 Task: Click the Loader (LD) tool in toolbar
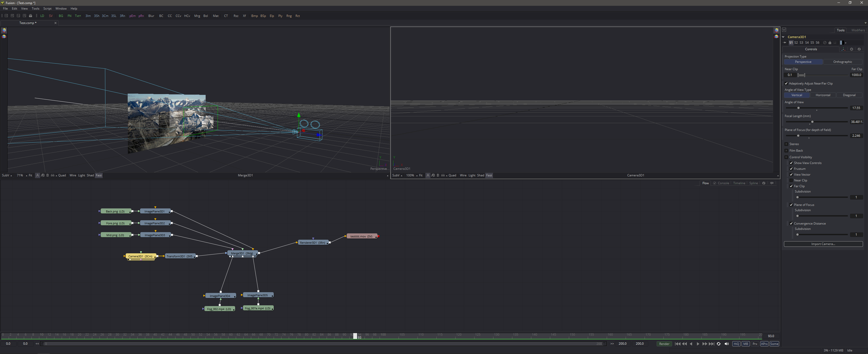[42, 16]
